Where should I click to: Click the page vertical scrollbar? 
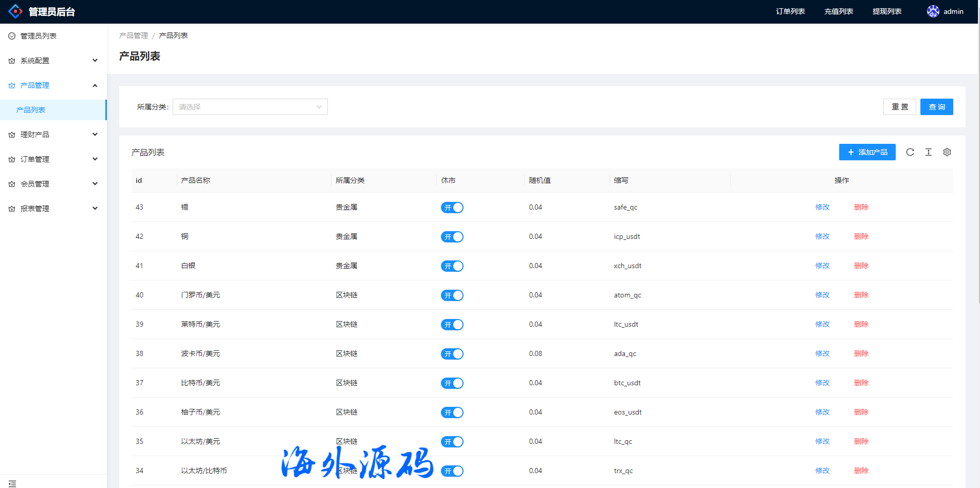tap(977, 154)
